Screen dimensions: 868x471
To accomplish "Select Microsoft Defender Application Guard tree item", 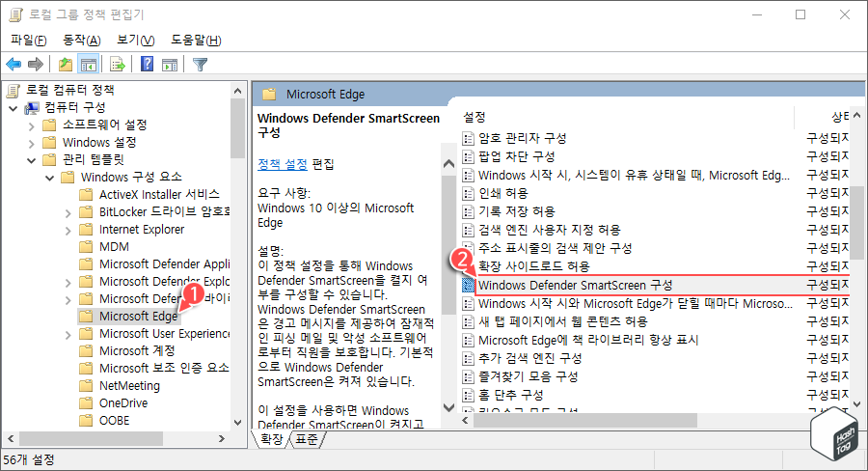I will (164, 263).
